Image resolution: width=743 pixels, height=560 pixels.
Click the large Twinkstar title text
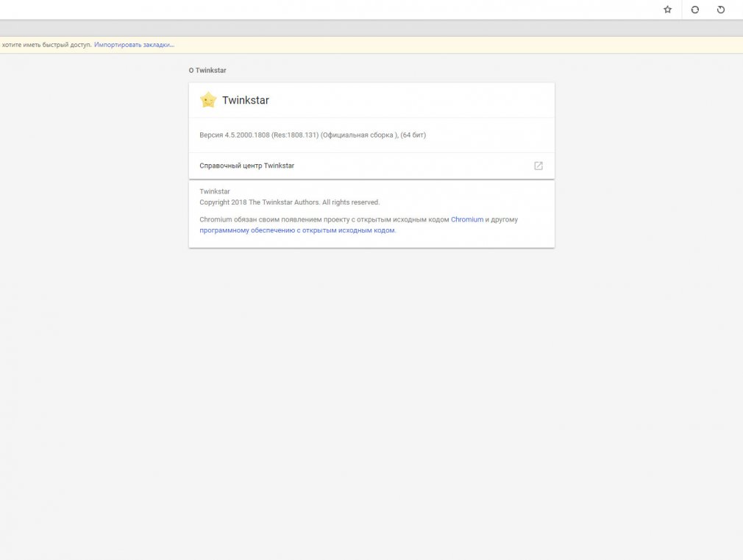[x=246, y=100]
